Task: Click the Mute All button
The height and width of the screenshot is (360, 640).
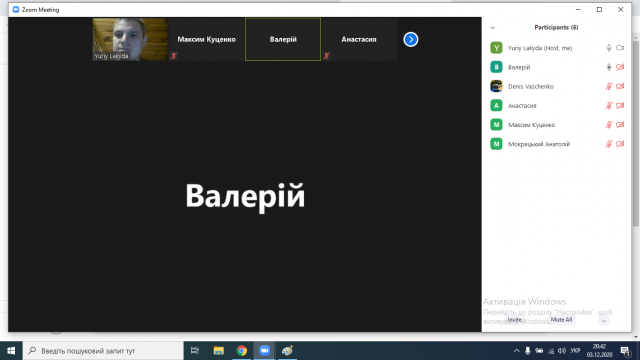Action: pos(561,320)
